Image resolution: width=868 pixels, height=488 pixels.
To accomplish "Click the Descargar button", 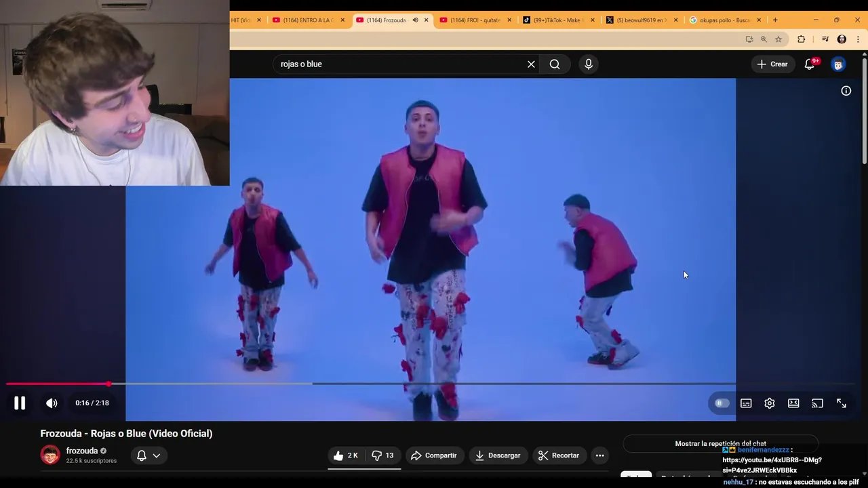I will (498, 455).
